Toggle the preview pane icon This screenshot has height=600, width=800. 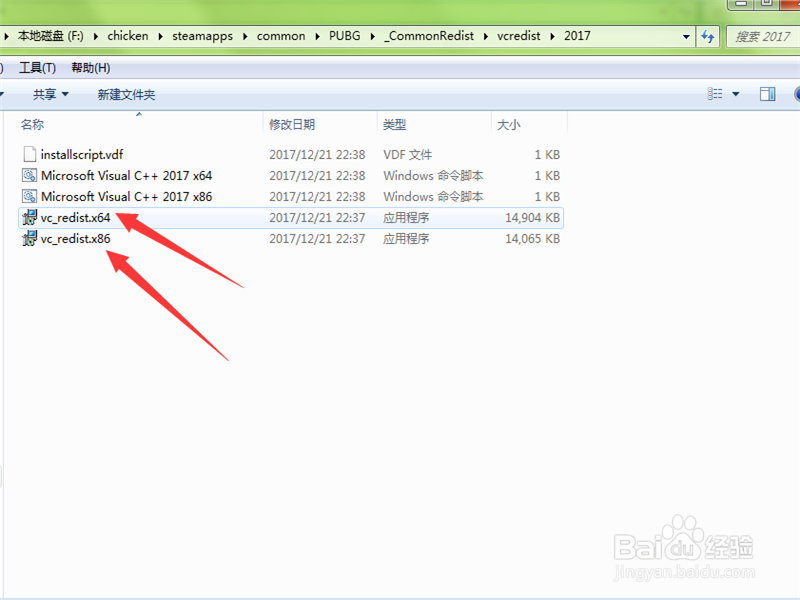coord(767,93)
